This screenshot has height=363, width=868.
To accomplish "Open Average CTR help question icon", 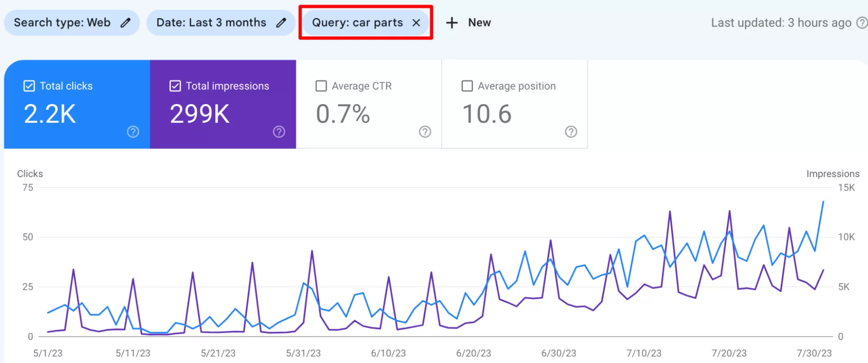I will point(425,131).
